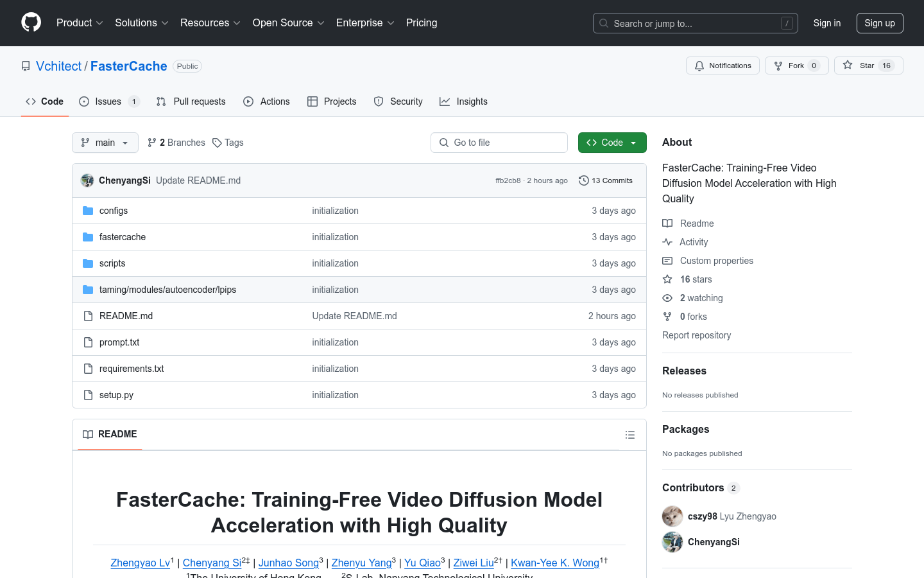Expand the Enterprise menu
The image size is (924, 578).
click(x=365, y=23)
